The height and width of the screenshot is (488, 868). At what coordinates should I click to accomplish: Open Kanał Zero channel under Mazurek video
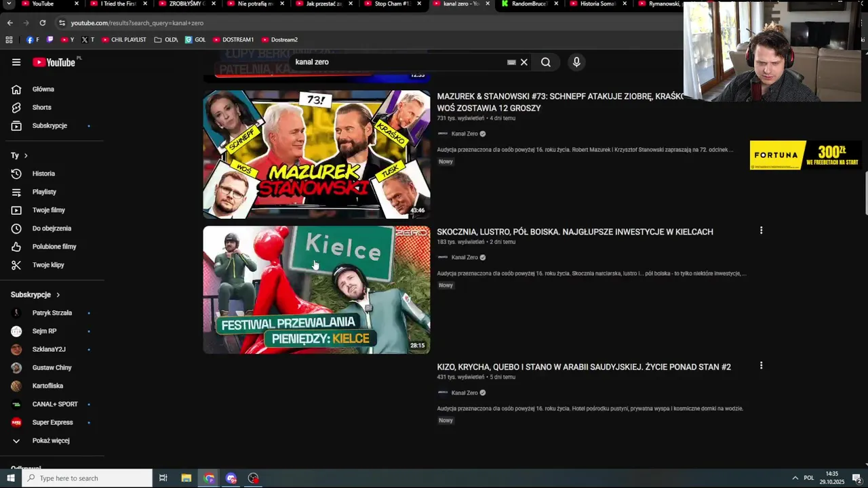pyautogui.click(x=465, y=134)
